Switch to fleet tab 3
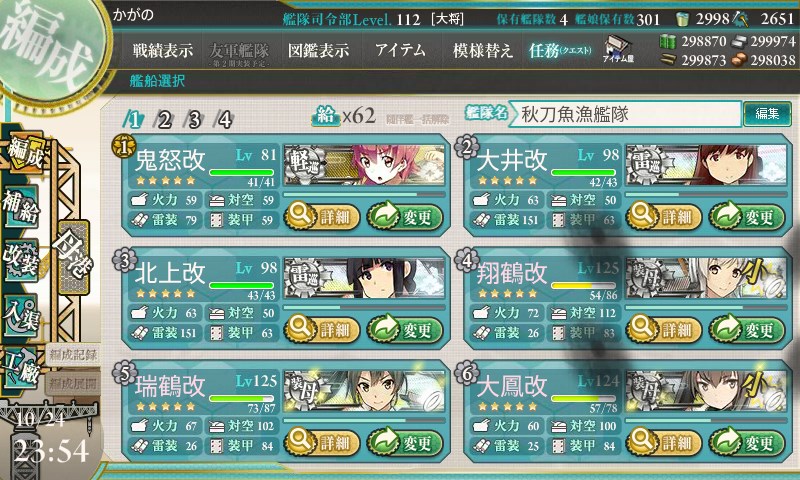This screenshot has height=480, width=800. (x=194, y=120)
